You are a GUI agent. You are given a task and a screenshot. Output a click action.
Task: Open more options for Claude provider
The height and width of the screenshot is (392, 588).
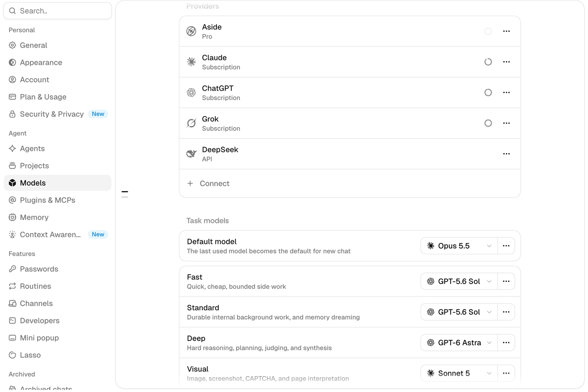coord(506,62)
